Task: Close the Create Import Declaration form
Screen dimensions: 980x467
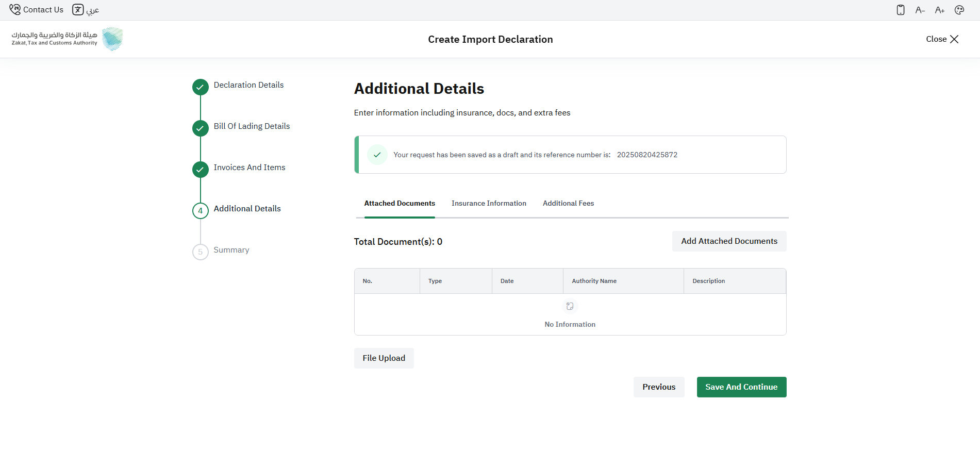Action: click(x=942, y=39)
